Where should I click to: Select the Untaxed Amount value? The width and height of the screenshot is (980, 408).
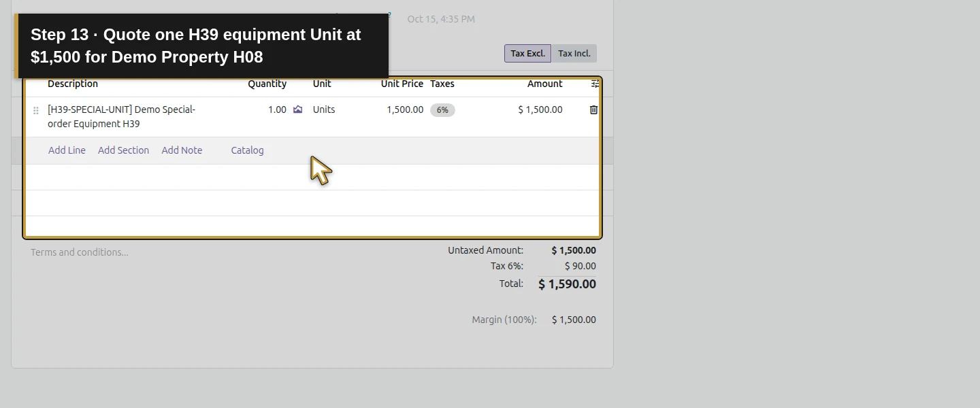tap(574, 250)
